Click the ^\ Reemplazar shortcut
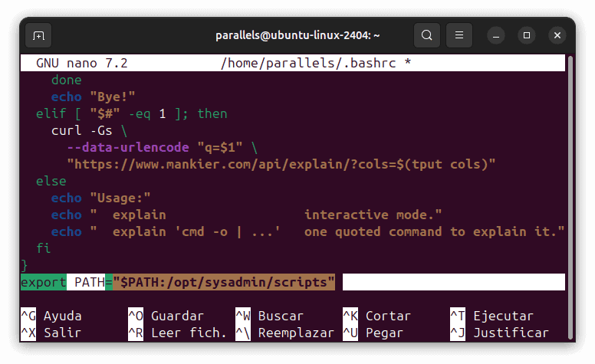The height and width of the screenshot is (364, 595). [284, 333]
